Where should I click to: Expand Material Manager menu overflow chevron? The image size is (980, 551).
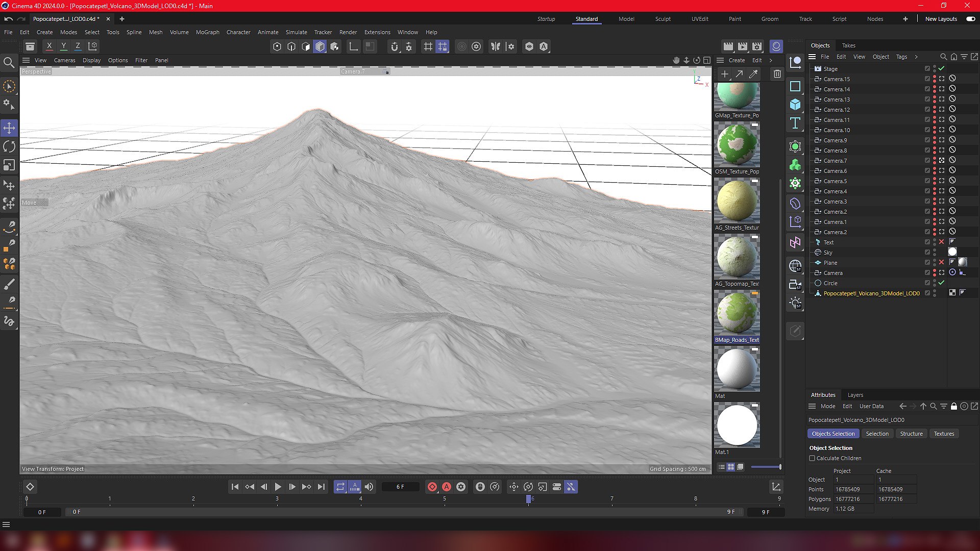tap(771, 60)
